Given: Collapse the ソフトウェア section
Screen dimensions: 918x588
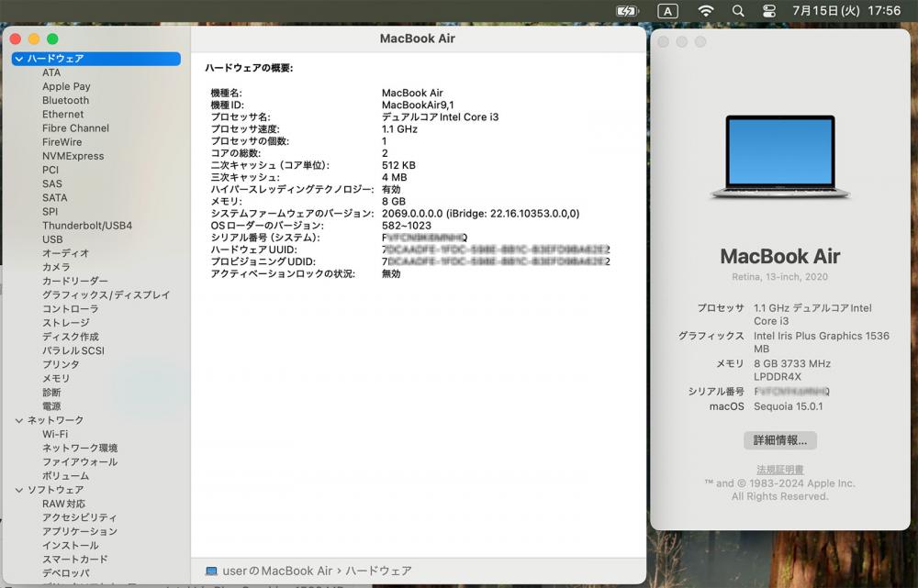Looking at the screenshot, I should pyautogui.click(x=18, y=490).
